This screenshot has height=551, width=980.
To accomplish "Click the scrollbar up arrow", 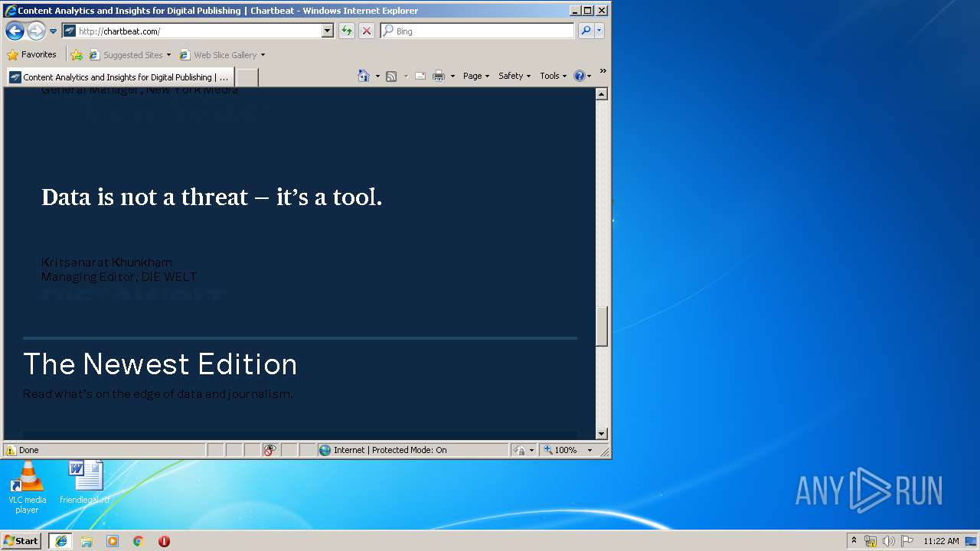I will 602,94.
